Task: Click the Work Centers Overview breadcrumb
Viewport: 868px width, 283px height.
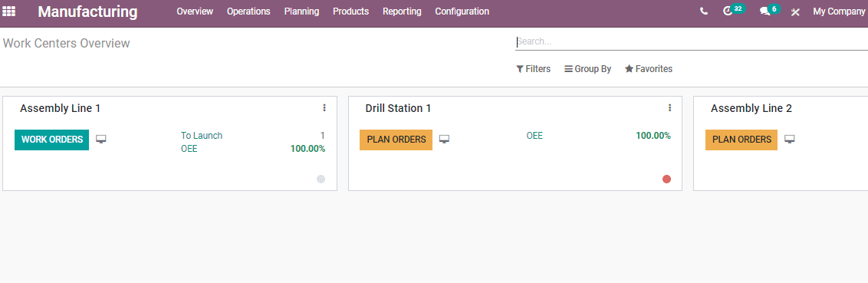Action: coord(67,43)
